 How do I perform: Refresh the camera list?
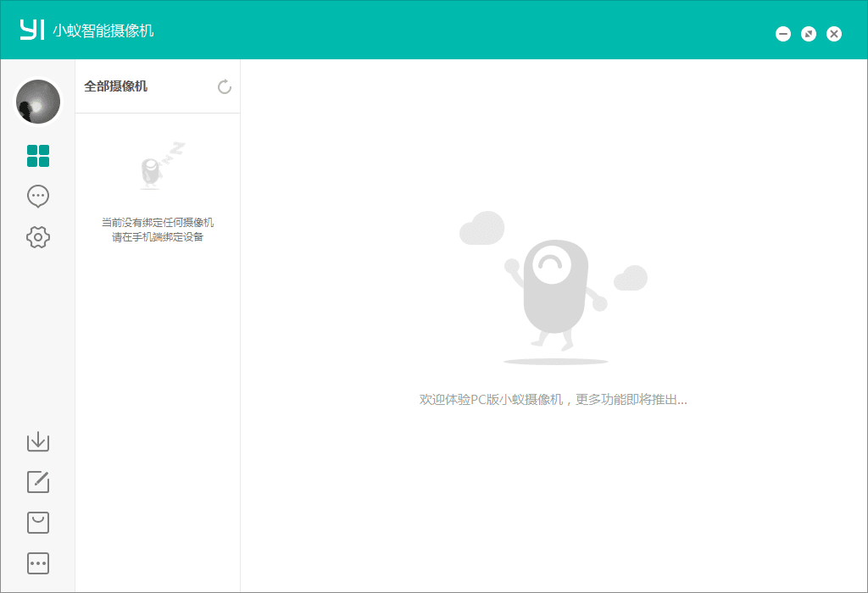(224, 86)
